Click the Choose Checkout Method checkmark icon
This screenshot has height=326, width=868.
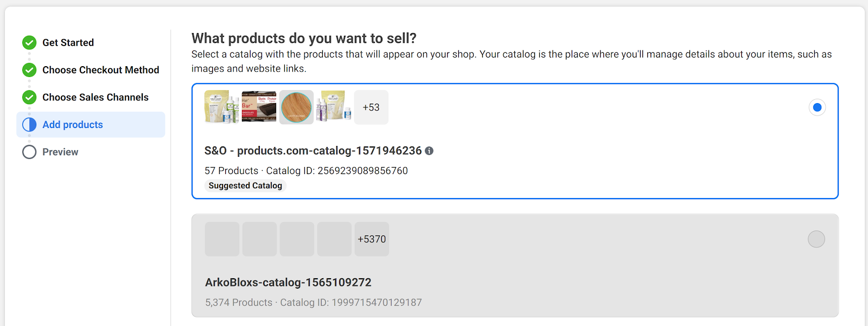(29, 70)
